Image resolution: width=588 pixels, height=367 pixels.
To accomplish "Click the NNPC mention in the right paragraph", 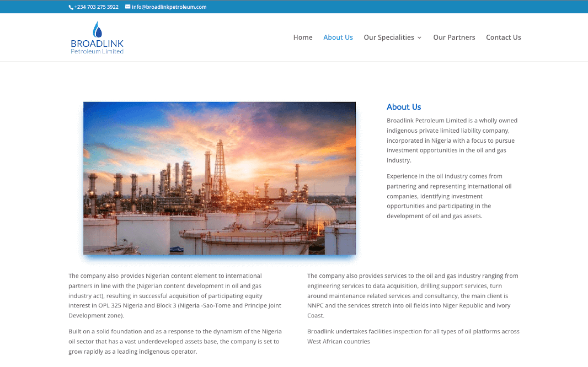I will pyautogui.click(x=316, y=305).
